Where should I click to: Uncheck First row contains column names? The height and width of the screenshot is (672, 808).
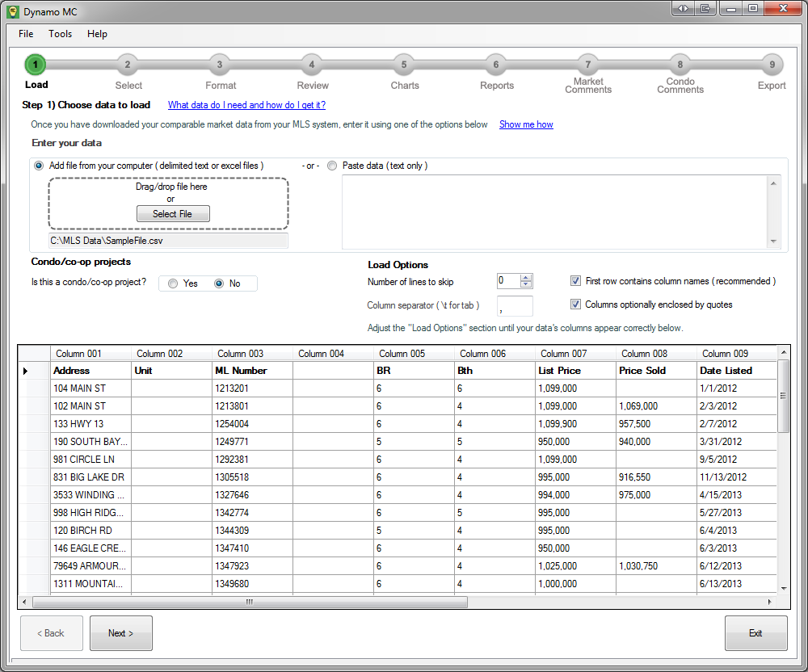coord(575,281)
